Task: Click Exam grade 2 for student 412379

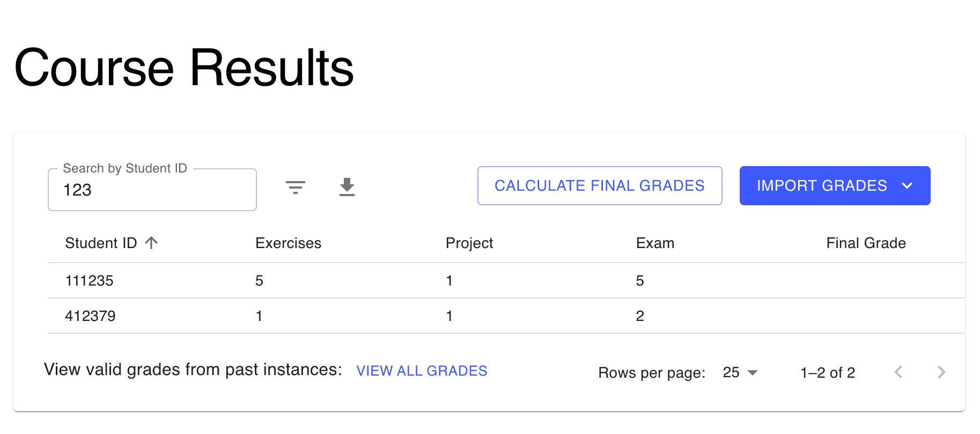Action: 640,316
